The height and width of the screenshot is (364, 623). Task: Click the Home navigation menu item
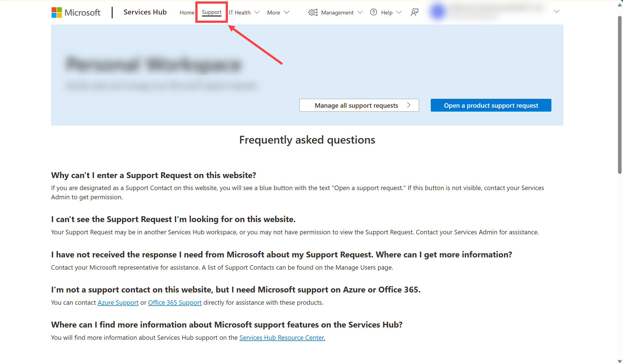click(x=187, y=12)
